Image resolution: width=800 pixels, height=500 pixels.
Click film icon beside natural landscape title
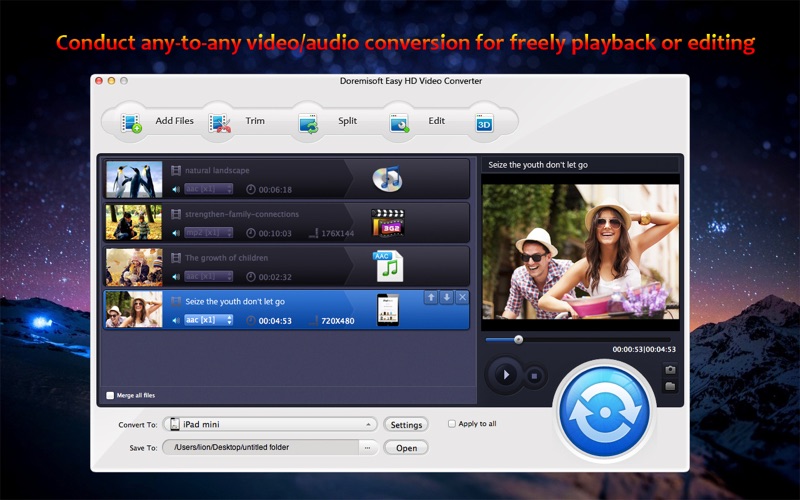point(176,170)
